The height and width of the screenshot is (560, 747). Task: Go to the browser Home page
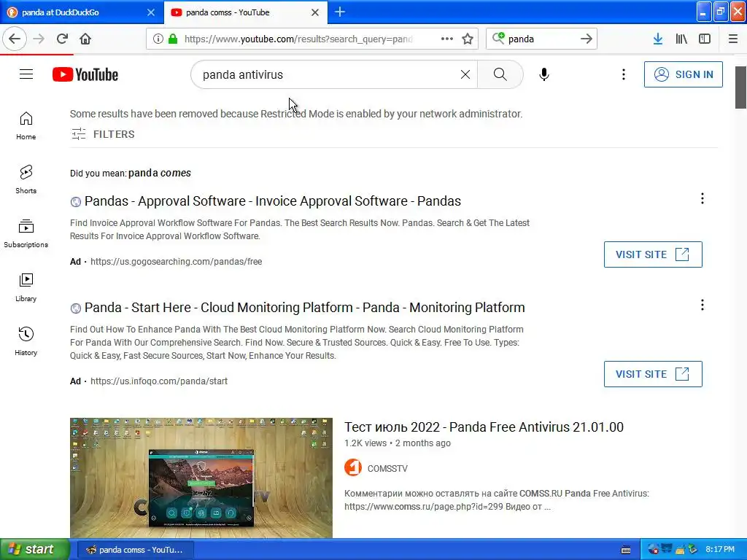[85, 39]
